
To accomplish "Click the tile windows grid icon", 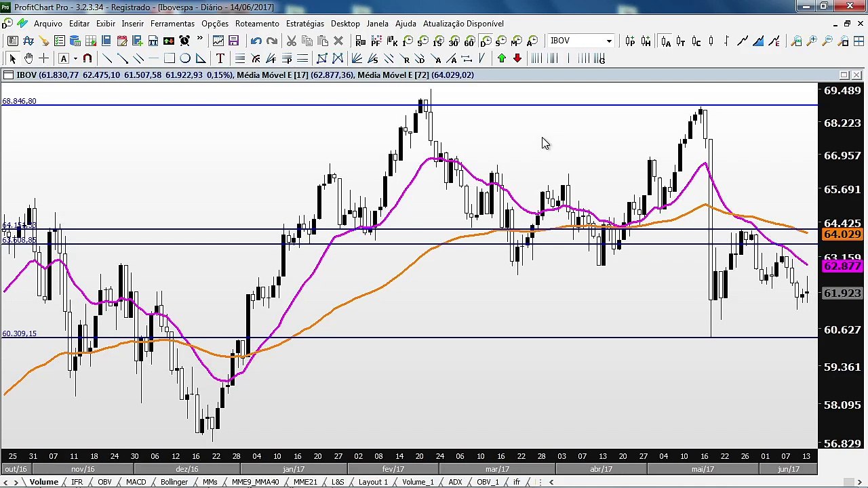I will (859, 41).
